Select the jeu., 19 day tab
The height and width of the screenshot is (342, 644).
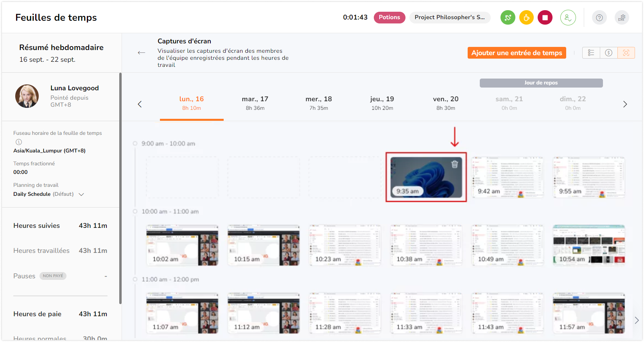click(x=382, y=103)
